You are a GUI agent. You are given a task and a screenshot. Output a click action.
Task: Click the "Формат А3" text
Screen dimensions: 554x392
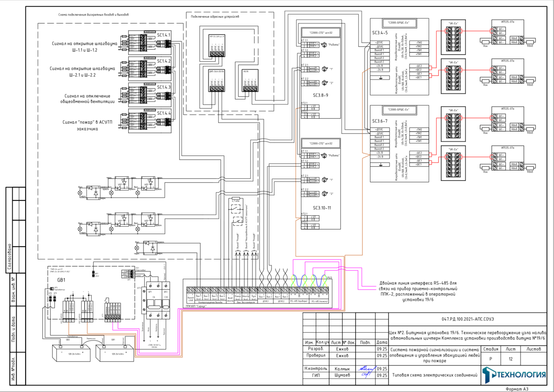pyautogui.click(x=517, y=389)
